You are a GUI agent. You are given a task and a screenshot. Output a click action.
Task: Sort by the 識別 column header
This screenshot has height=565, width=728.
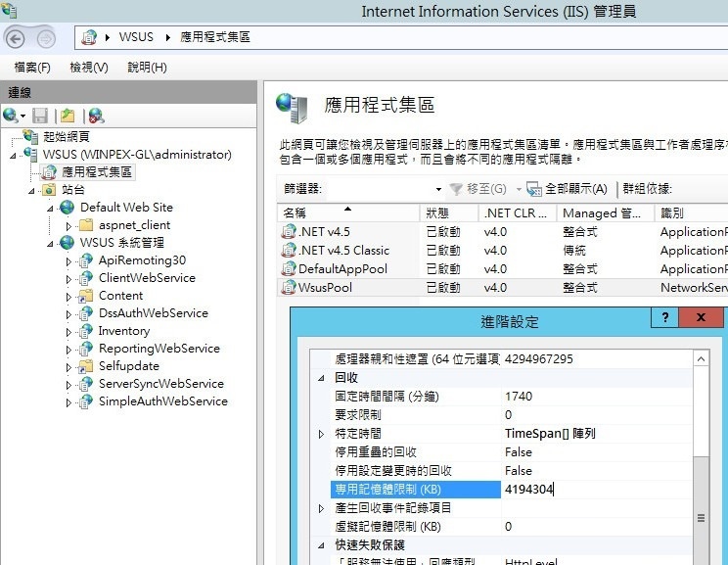(x=692, y=212)
